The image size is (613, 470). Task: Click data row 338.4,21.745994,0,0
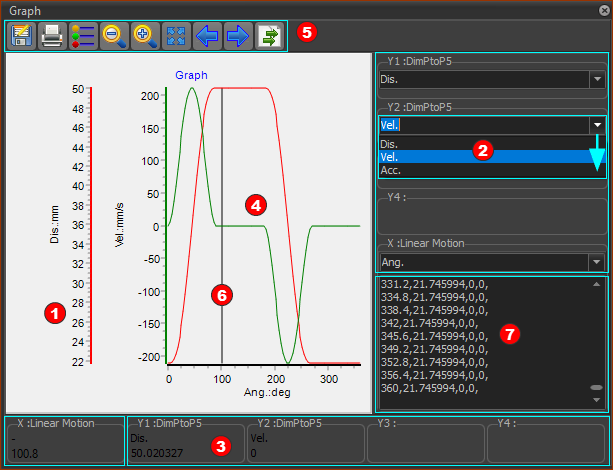(x=434, y=310)
